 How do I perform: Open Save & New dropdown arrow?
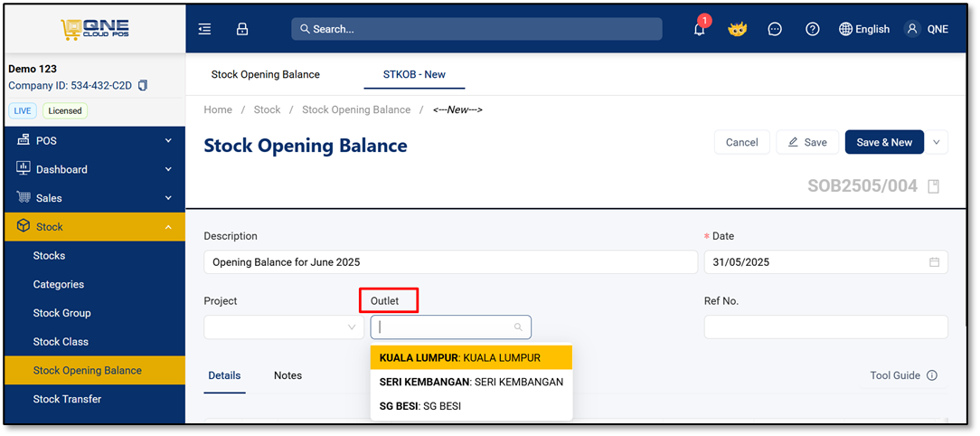click(937, 142)
